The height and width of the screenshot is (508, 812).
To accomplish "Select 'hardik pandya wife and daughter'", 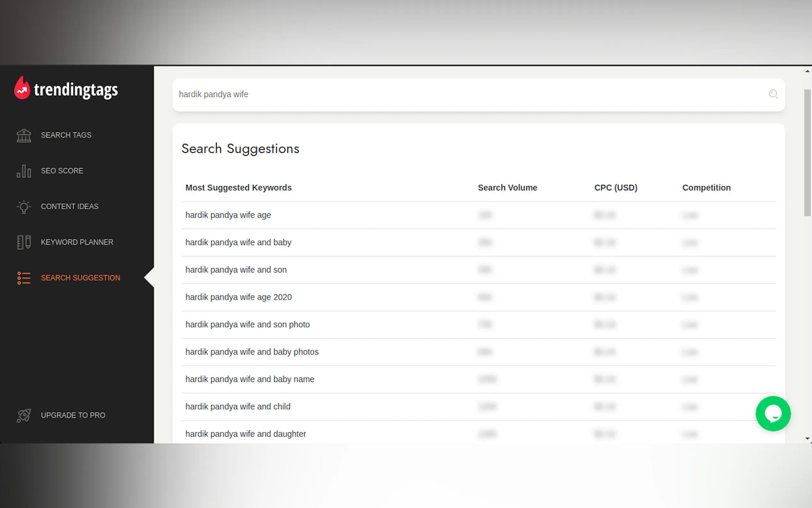I will (x=246, y=434).
